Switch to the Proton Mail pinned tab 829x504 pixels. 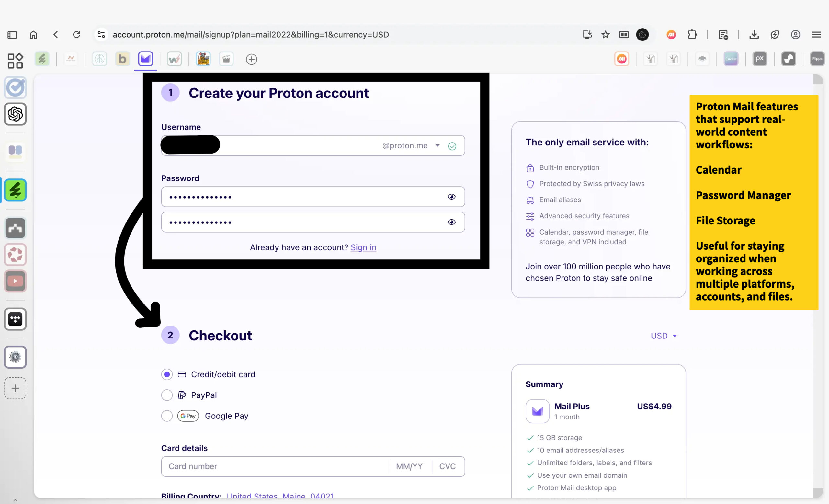pos(145,59)
